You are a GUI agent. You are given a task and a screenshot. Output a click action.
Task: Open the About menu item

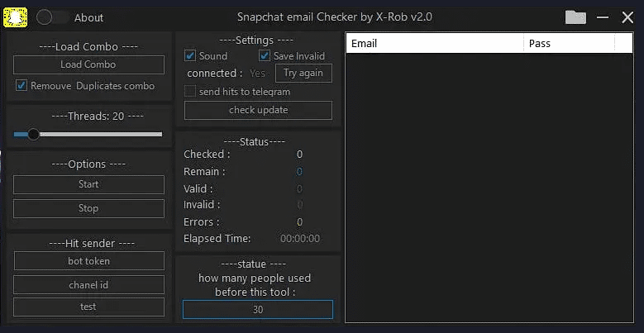tap(88, 17)
